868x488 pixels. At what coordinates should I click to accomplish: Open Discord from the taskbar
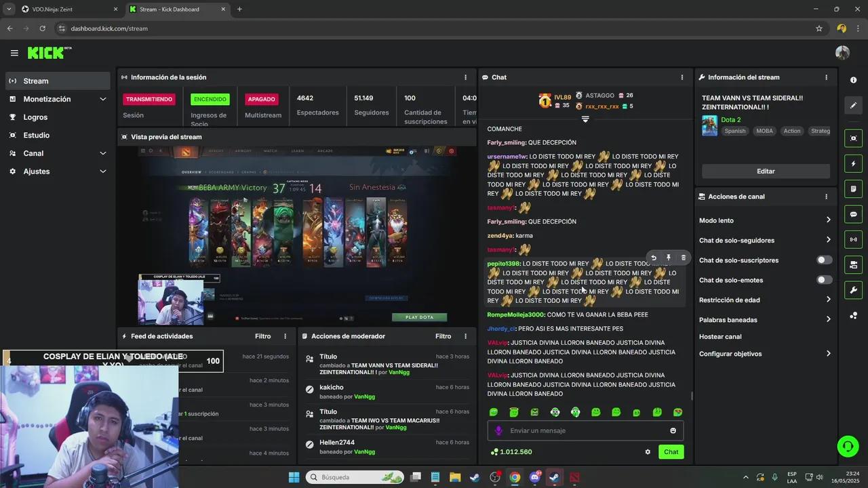534,477
